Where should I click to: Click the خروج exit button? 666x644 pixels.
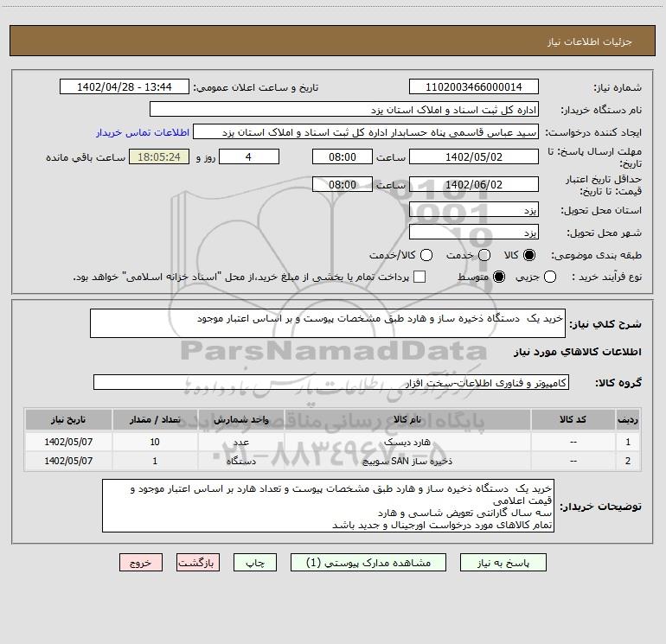click(141, 563)
